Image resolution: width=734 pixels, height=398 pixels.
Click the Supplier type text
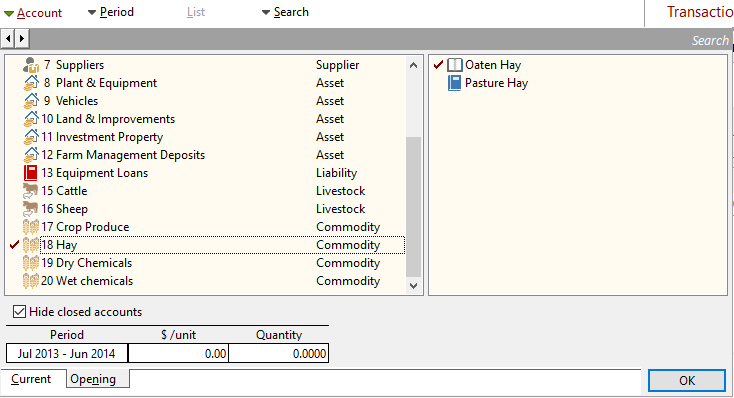(x=338, y=65)
